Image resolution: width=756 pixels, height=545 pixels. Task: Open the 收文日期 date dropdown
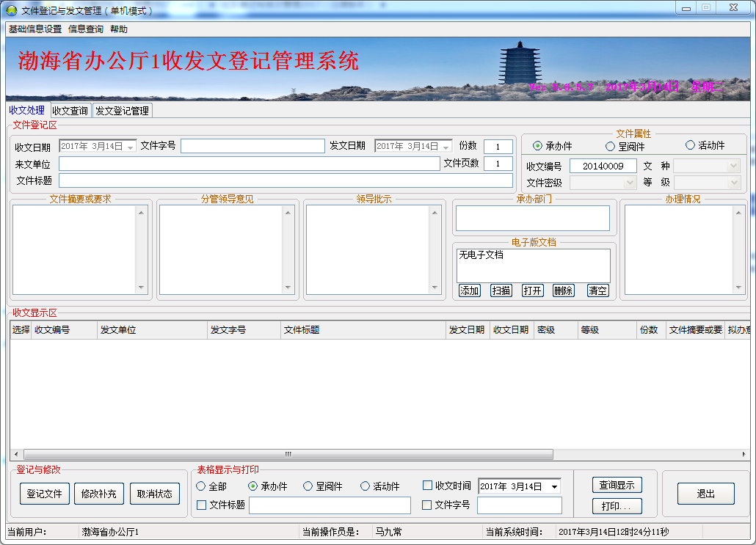point(131,147)
